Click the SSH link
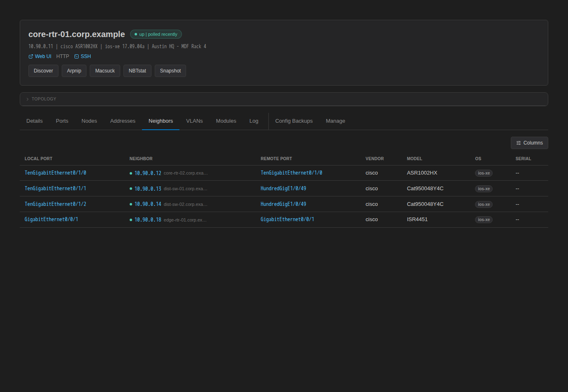 [x=83, y=56]
